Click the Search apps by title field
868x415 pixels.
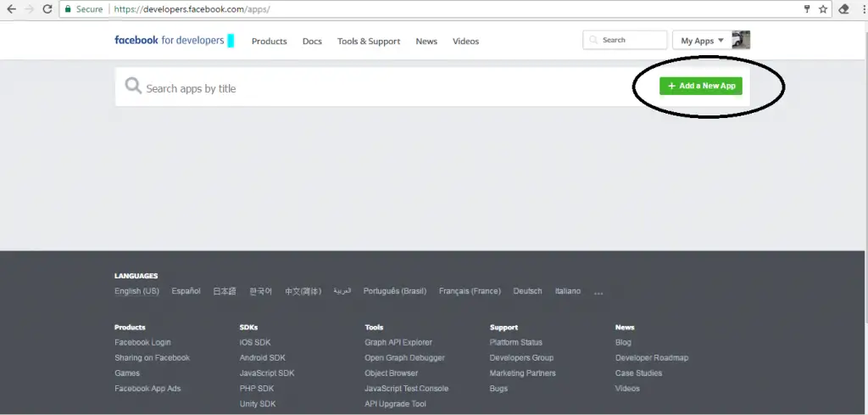point(382,87)
